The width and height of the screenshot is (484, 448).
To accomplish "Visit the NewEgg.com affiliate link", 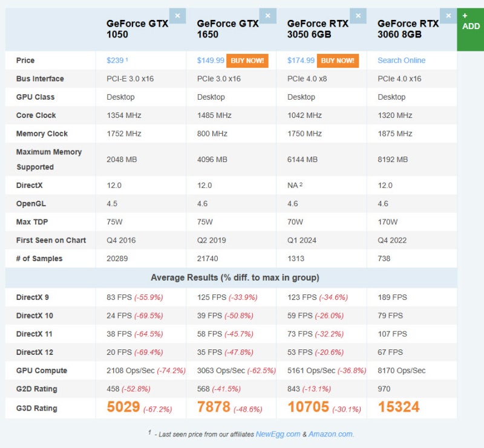I will click(278, 434).
